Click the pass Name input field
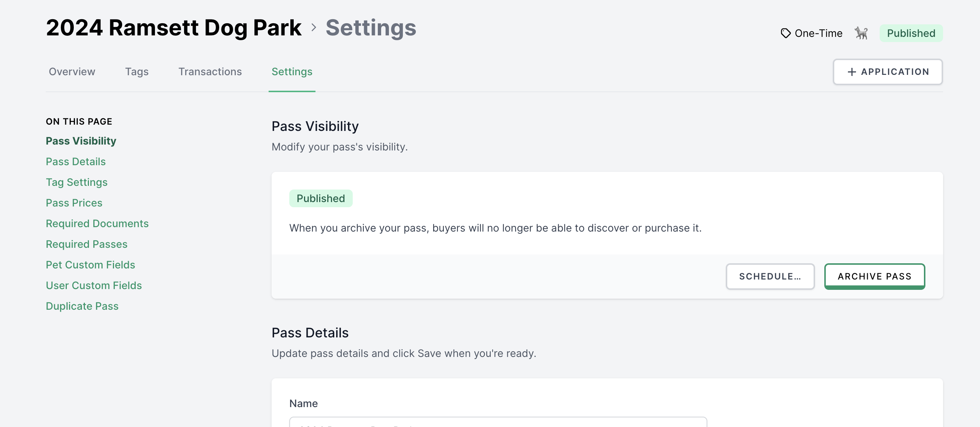 (x=498, y=422)
